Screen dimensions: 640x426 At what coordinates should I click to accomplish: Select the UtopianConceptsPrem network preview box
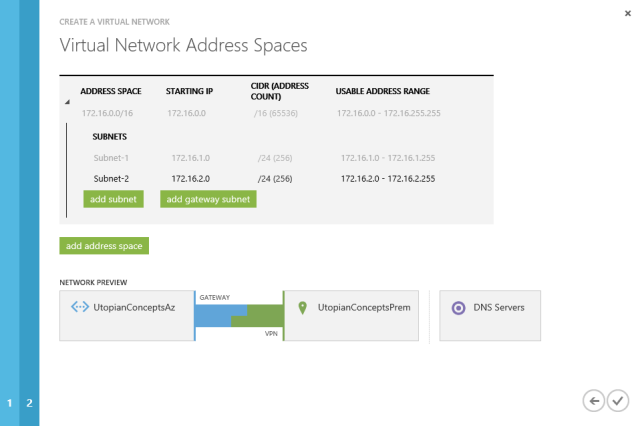click(x=351, y=315)
